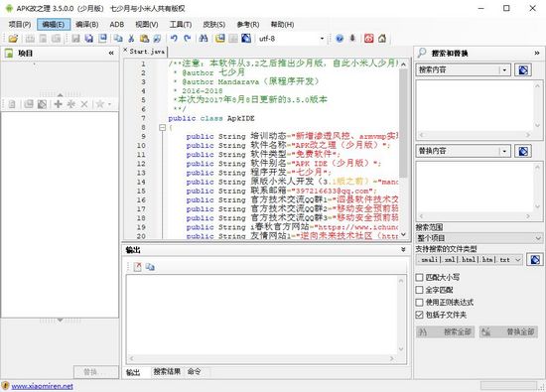Open the 帮助(H) menu
The width and height of the screenshot is (546, 392).
(x=282, y=25)
